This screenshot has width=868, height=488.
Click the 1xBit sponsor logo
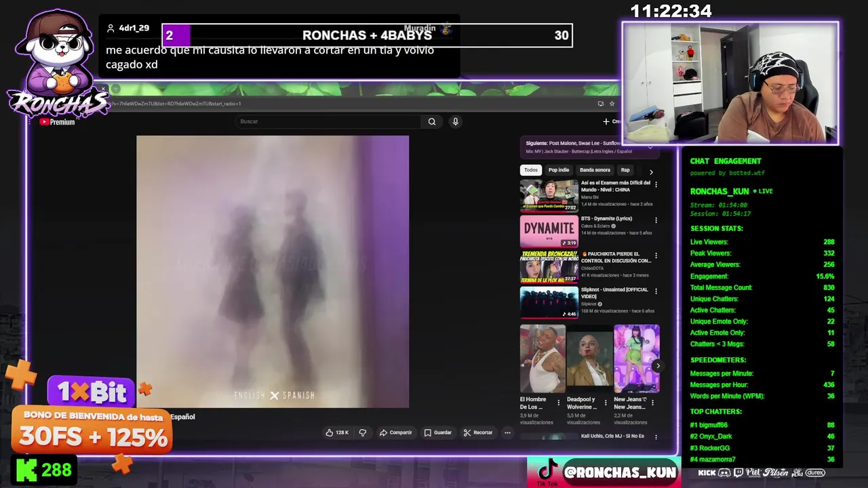[92, 392]
